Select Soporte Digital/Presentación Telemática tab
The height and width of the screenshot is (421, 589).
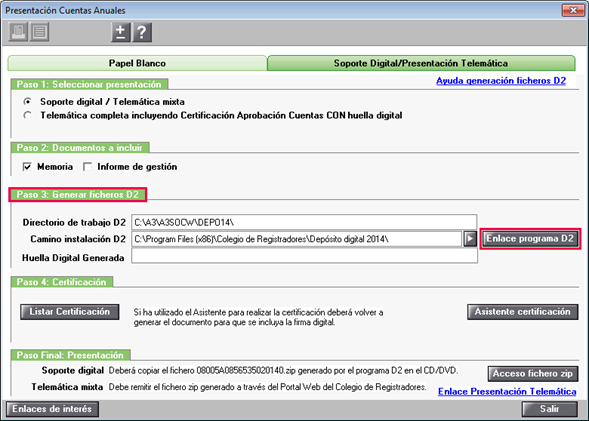coord(421,63)
